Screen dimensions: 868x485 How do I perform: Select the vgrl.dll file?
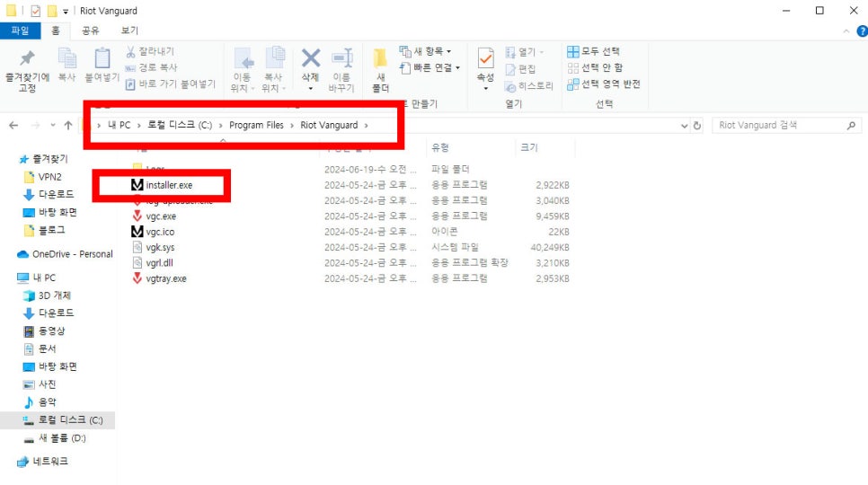click(x=153, y=262)
